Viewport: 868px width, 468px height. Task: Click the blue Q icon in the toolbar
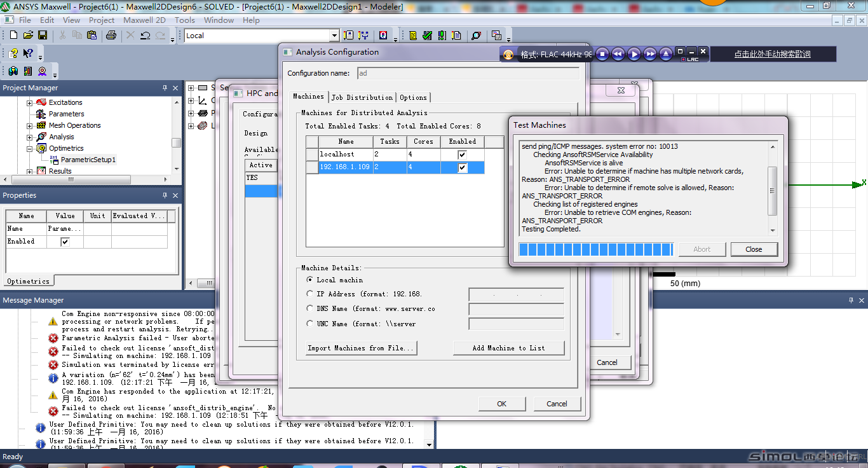pos(383,36)
